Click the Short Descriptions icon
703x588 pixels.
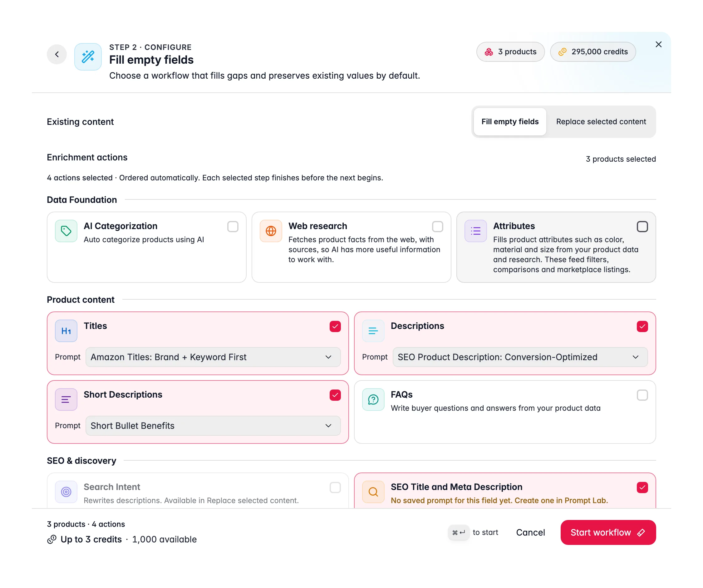click(66, 399)
